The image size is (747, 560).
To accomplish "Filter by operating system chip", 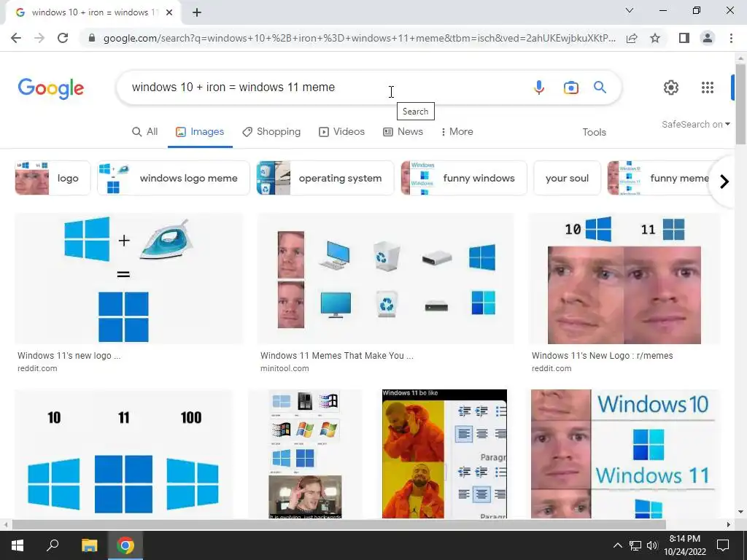I will [x=325, y=178].
